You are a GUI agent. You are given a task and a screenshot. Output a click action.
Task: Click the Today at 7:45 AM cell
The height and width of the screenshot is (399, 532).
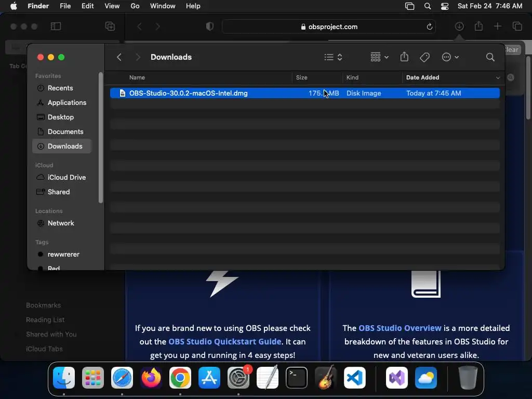click(x=434, y=93)
